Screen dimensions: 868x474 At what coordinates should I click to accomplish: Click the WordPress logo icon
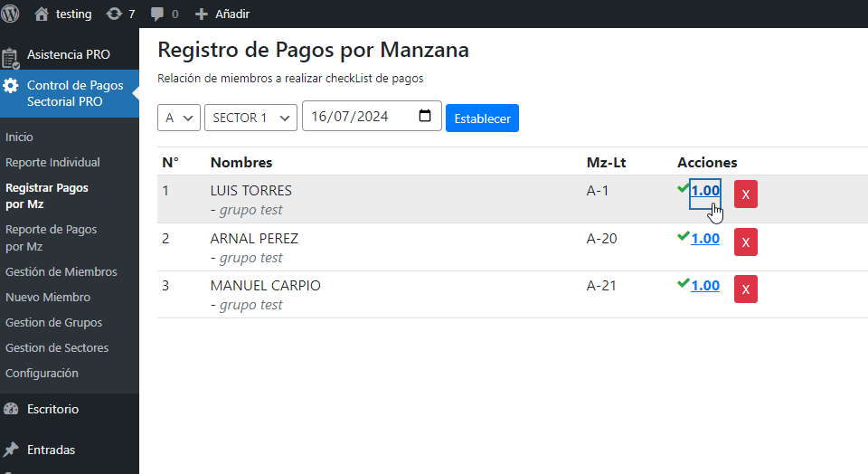click(x=10, y=14)
